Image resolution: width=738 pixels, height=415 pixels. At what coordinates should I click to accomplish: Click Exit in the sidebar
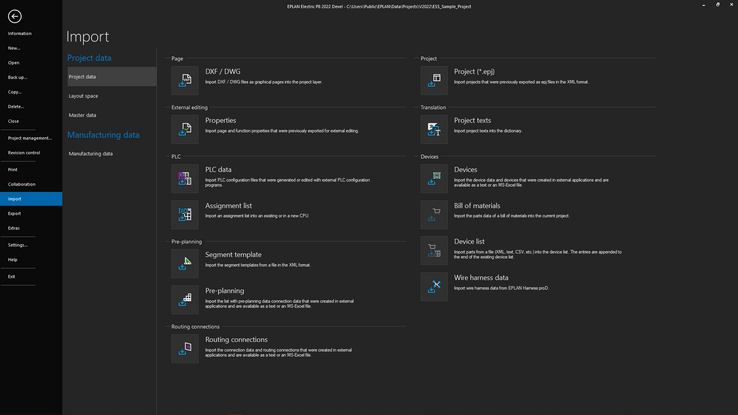point(31,276)
